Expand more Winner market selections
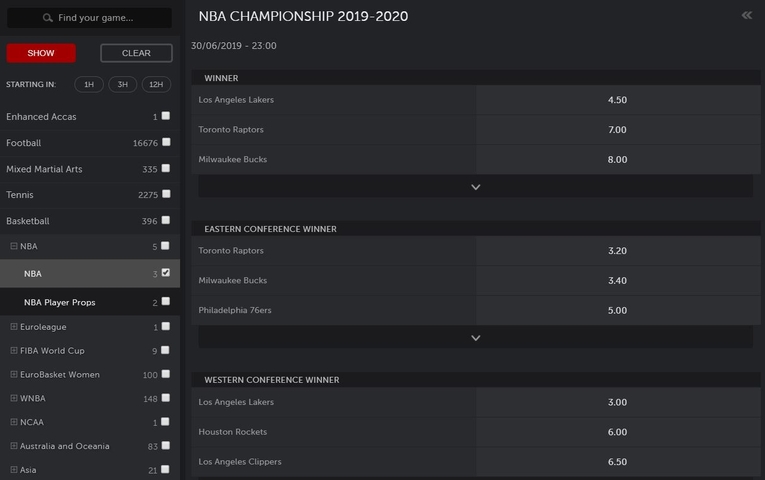Viewport: 765px width, 480px height. pos(476,187)
